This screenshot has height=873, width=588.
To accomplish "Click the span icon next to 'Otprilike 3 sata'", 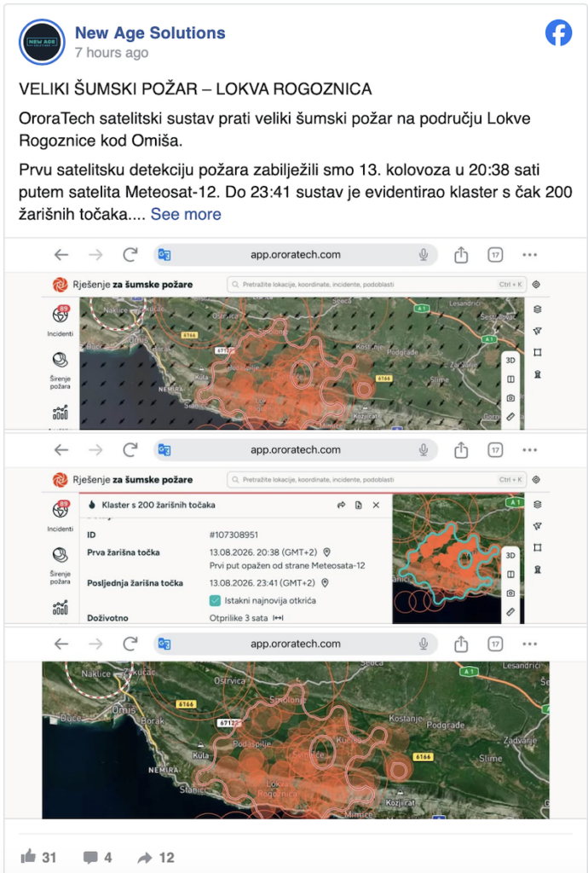I will pos(278,618).
